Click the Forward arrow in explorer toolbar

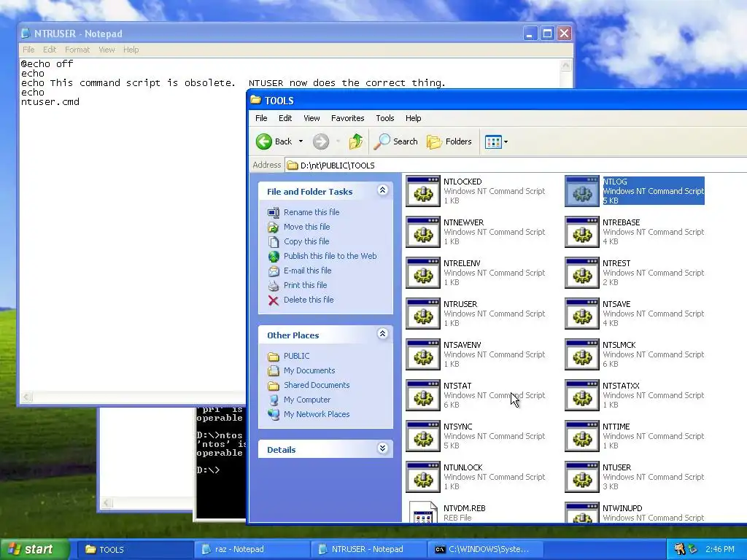(321, 141)
